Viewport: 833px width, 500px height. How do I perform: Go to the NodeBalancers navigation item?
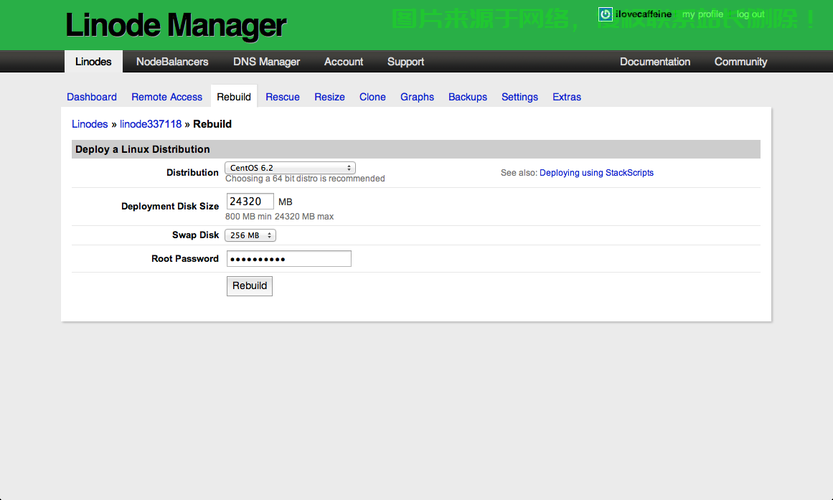pos(172,62)
